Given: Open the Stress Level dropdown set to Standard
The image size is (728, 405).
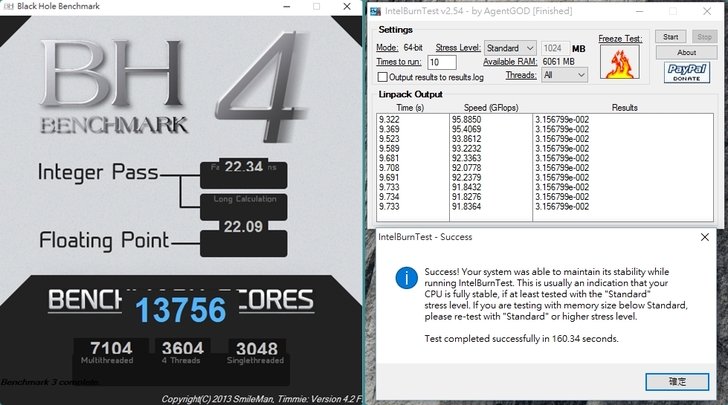Looking at the screenshot, I should pos(509,47).
